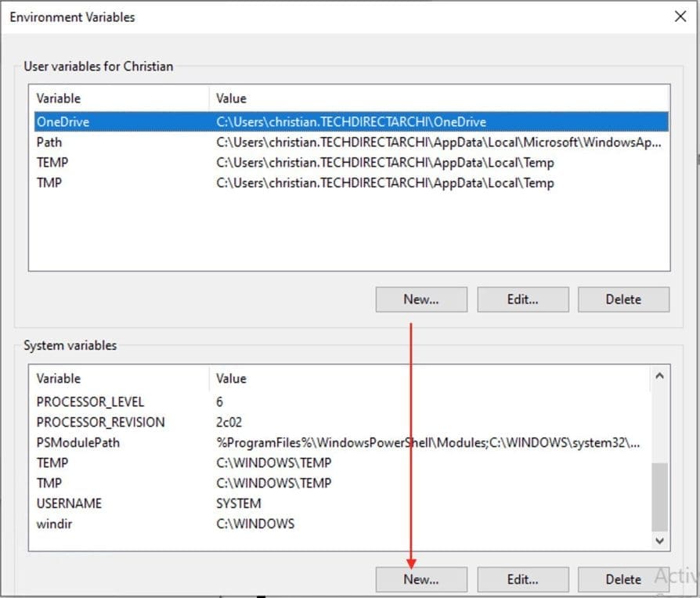Image resolution: width=700 pixels, height=598 pixels.
Task: Click Delete button under User variables
Action: click(x=623, y=299)
